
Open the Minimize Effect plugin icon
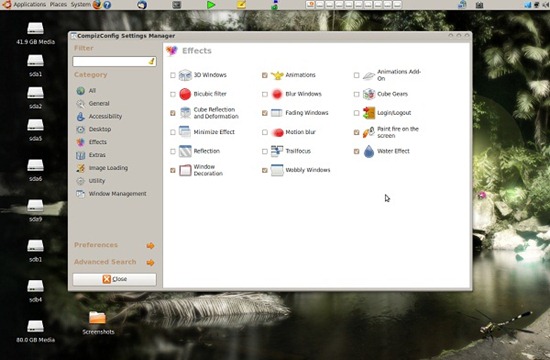pos(185,132)
